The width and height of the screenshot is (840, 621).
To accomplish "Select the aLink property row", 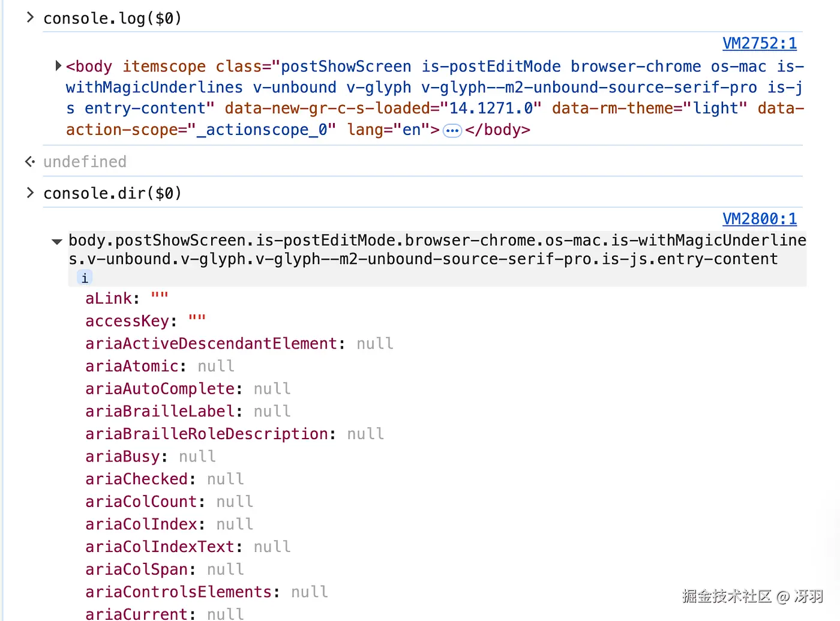I will [x=127, y=298].
